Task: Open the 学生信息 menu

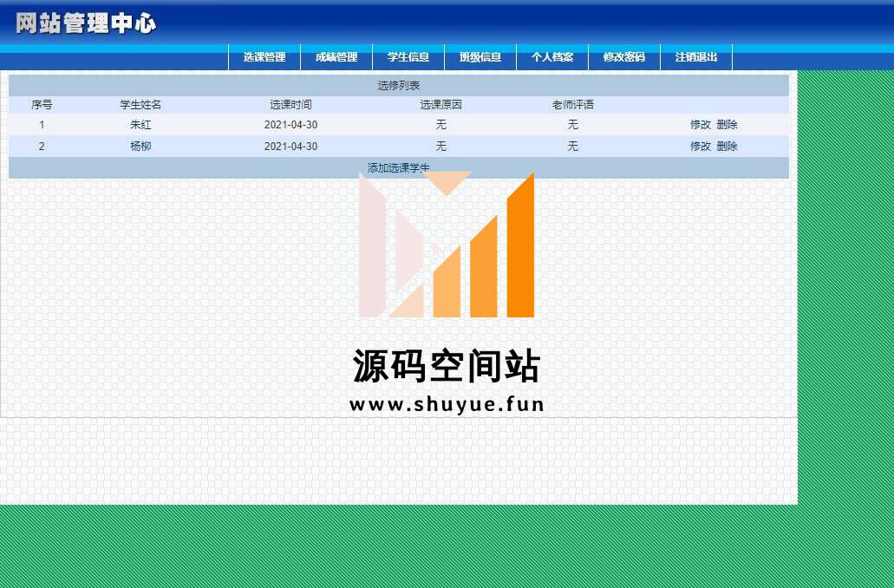Action: [x=408, y=57]
